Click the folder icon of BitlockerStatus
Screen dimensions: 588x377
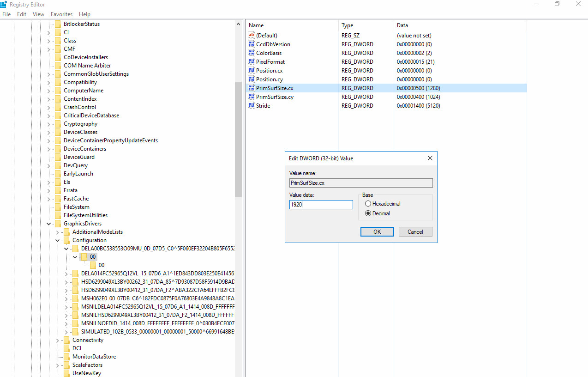(x=58, y=24)
